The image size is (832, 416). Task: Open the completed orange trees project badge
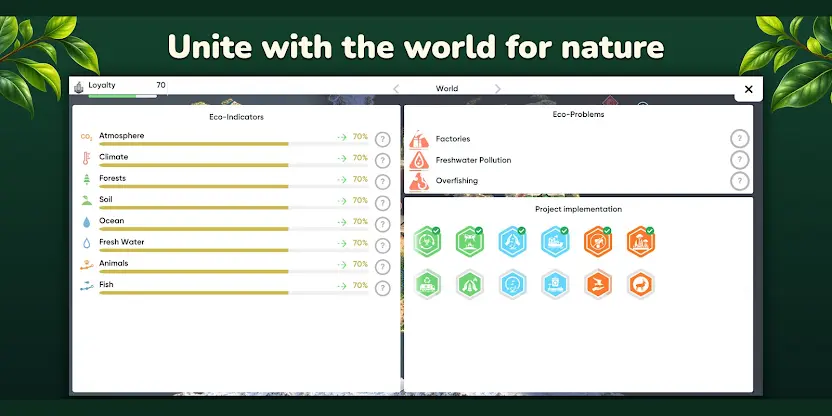640,241
